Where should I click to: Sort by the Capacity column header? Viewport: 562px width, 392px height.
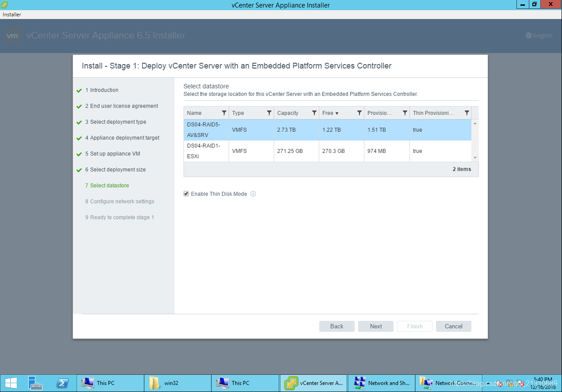(x=288, y=113)
